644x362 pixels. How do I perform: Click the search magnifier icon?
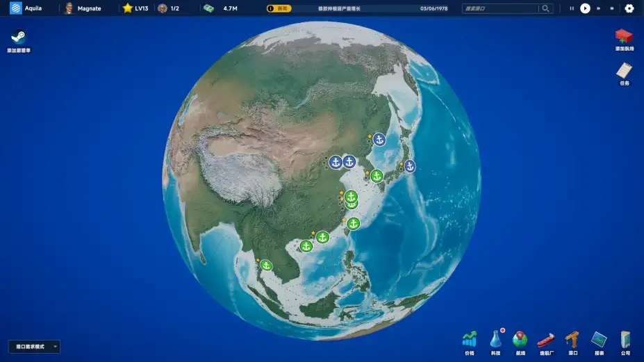click(545, 8)
